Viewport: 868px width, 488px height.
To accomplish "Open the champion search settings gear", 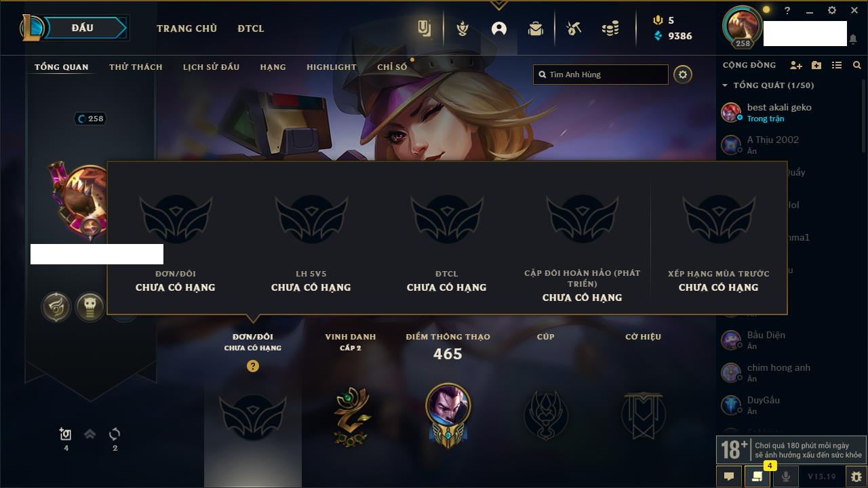I will 683,75.
